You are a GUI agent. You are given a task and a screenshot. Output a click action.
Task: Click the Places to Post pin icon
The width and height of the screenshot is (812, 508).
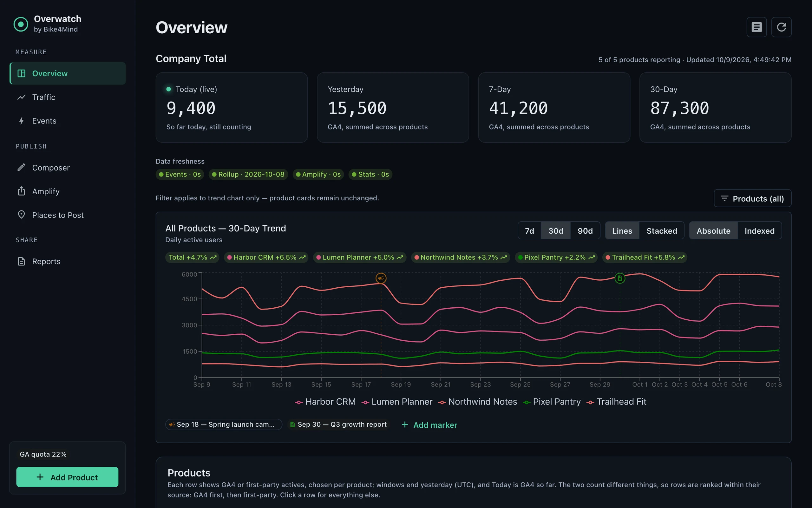(x=22, y=214)
